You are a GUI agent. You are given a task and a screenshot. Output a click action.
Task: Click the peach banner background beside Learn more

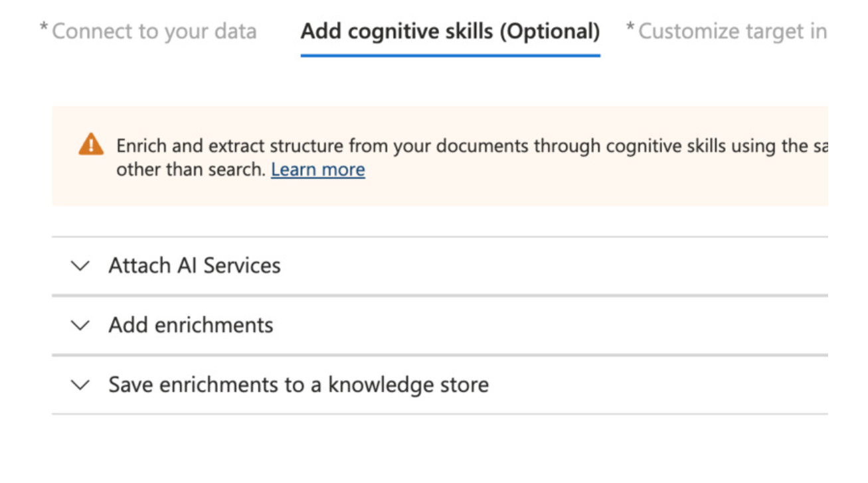pos(564,179)
